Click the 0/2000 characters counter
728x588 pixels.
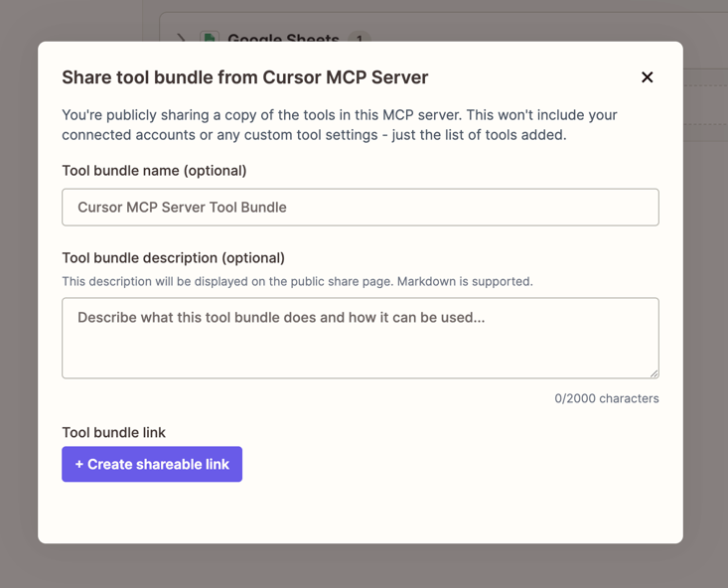[x=606, y=399]
